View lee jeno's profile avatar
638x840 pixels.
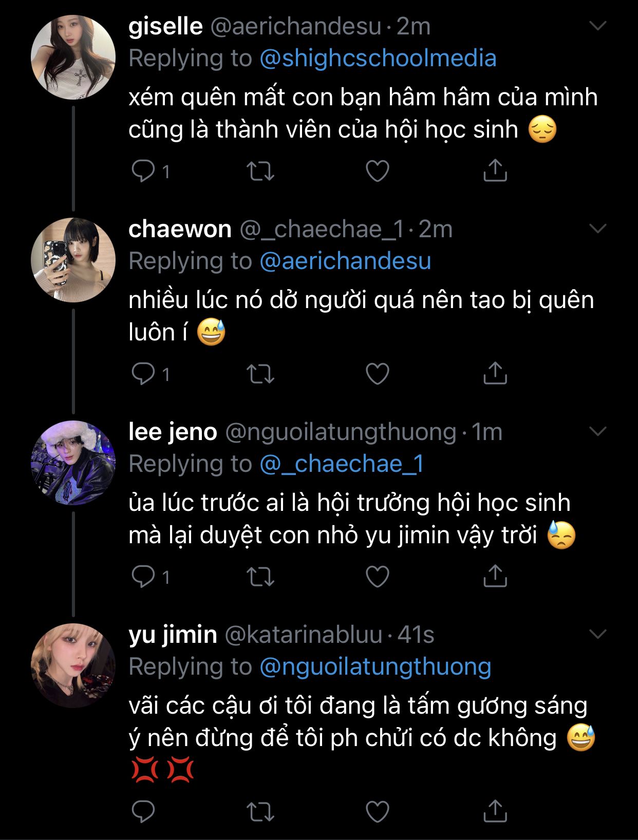[x=73, y=463]
